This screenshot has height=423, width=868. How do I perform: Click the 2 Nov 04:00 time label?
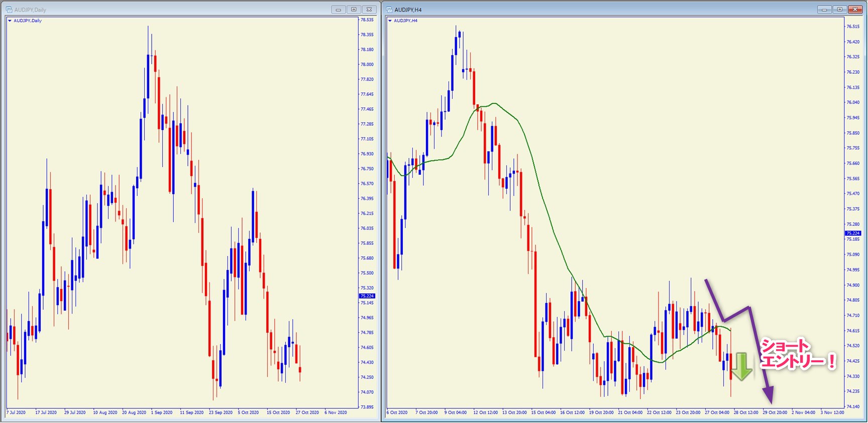tap(804, 412)
